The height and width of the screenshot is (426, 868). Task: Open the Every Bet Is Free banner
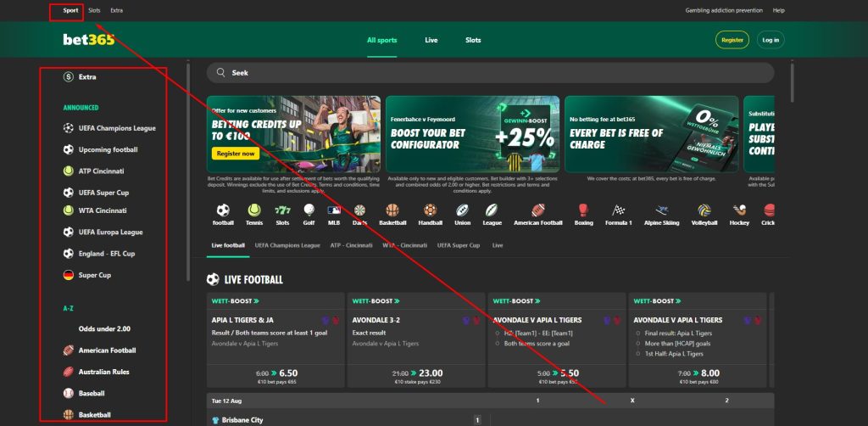coord(652,134)
